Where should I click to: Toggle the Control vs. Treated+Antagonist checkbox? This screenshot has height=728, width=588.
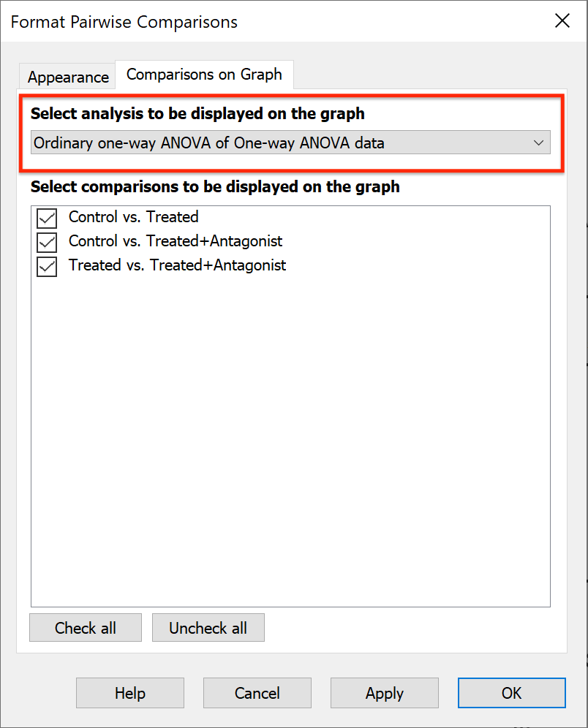click(x=46, y=242)
